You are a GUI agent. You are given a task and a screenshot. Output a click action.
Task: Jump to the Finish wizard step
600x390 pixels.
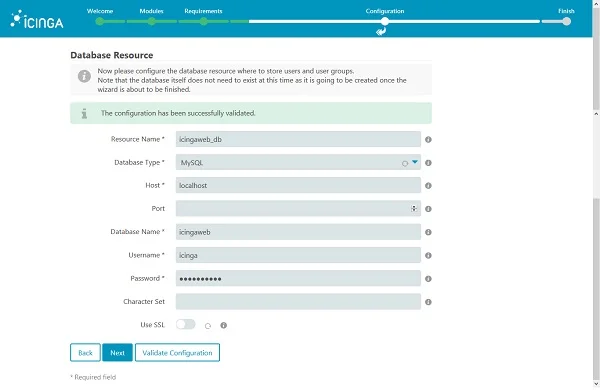click(566, 21)
